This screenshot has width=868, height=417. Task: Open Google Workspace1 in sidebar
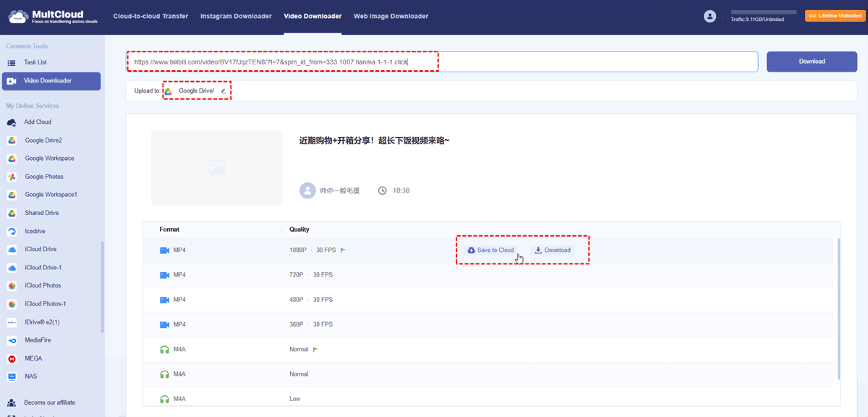pyautogui.click(x=51, y=195)
